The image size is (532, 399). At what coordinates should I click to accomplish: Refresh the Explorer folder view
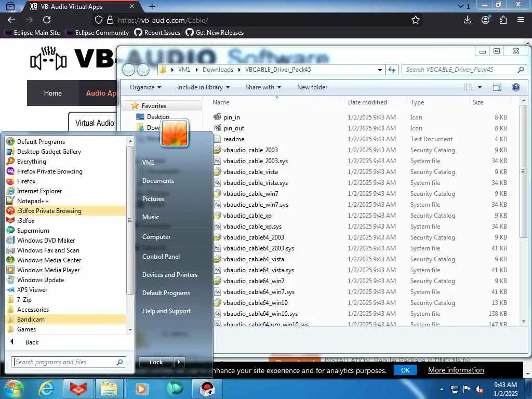tap(392, 70)
